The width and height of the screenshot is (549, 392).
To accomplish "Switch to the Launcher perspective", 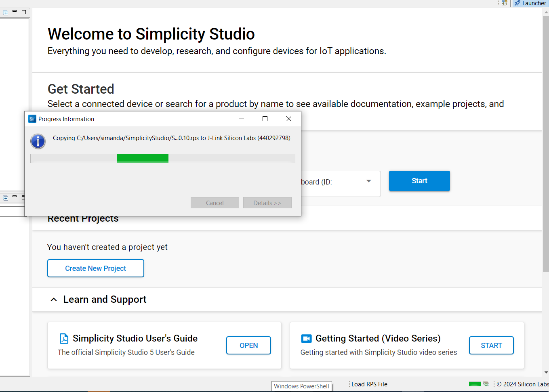I will (x=530, y=3).
